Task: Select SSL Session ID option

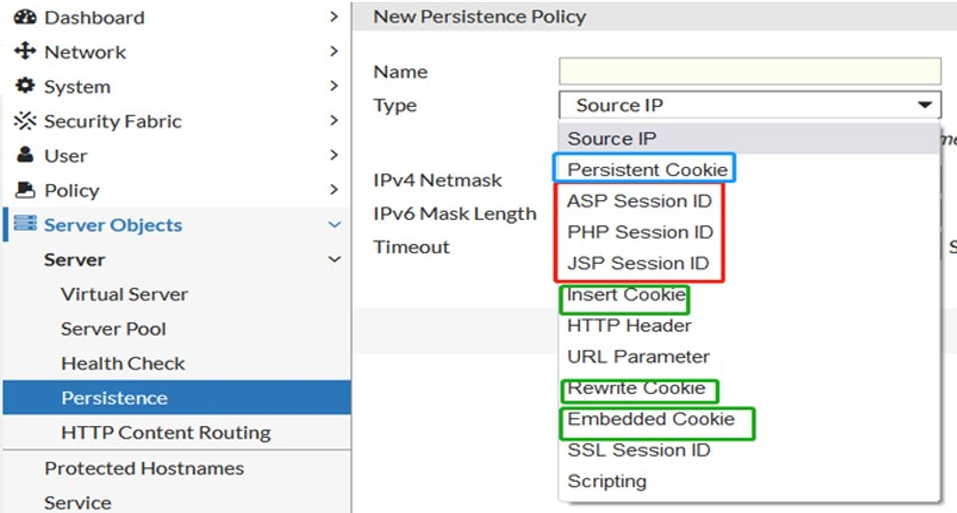Action: coord(639,450)
